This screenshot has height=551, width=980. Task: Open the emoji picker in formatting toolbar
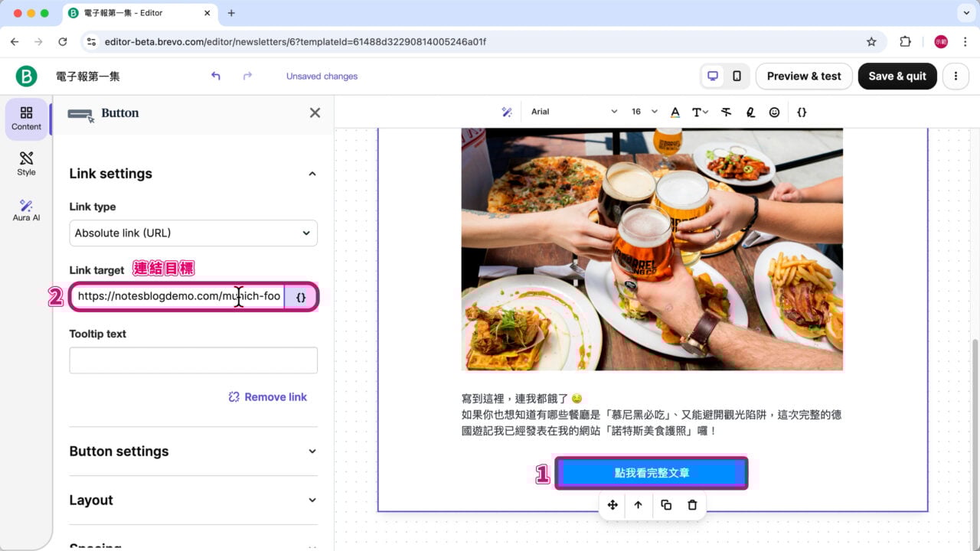774,112
